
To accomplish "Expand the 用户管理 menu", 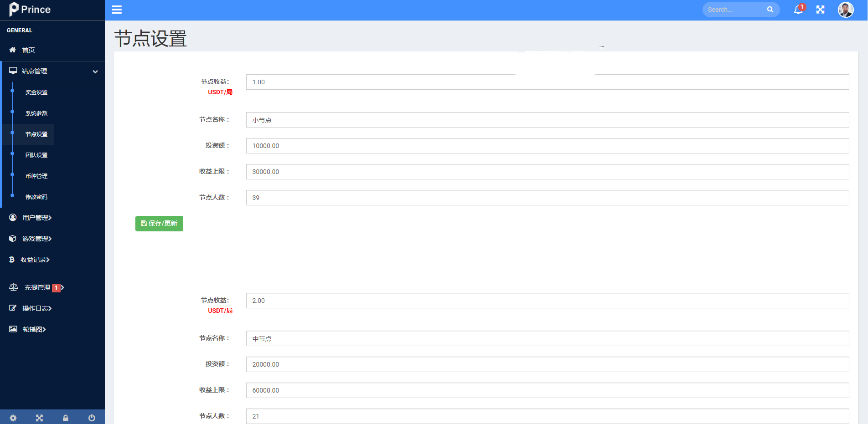I will [x=36, y=218].
